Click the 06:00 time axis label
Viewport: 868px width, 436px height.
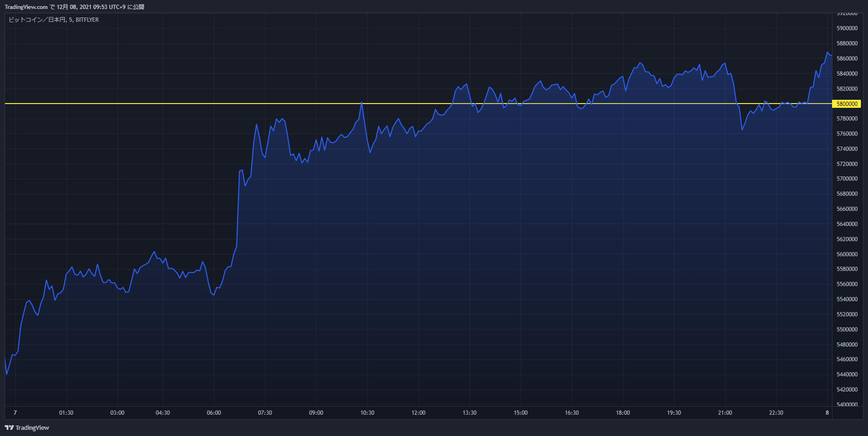(x=214, y=413)
